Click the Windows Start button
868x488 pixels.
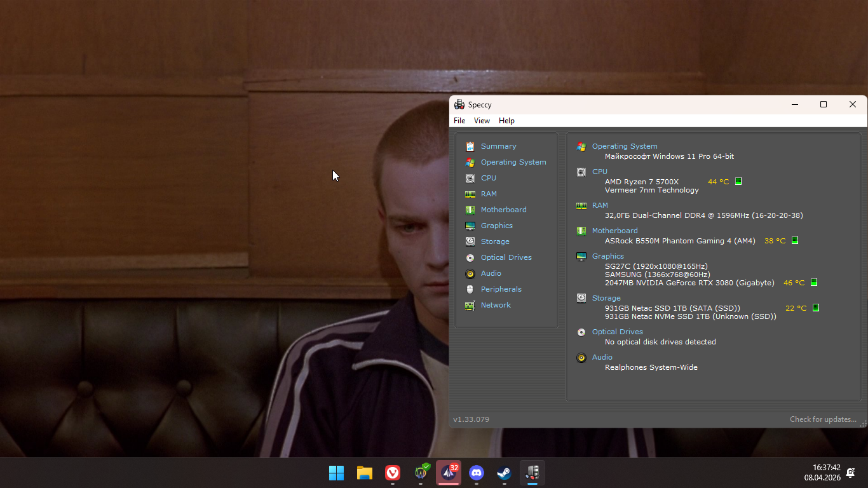(x=336, y=473)
